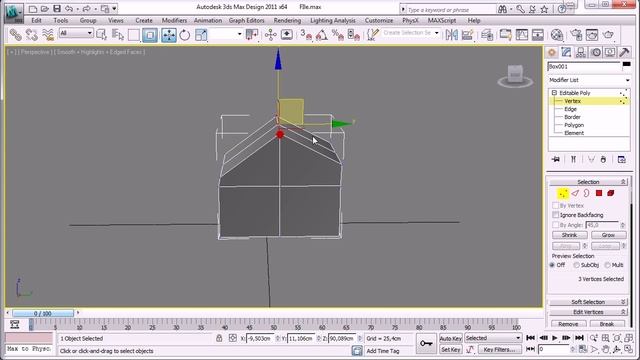Expand the Soft Selection rollout
This screenshot has width=640, height=360.
[x=588, y=302]
